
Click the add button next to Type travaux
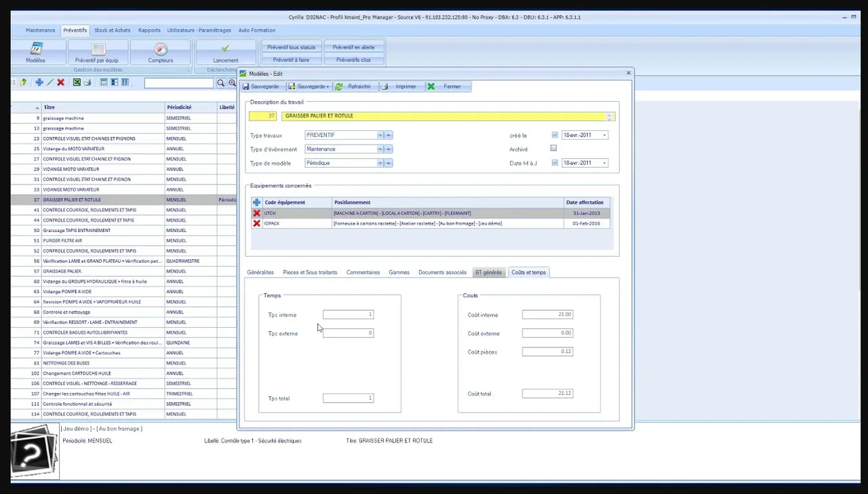tap(389, 135)
